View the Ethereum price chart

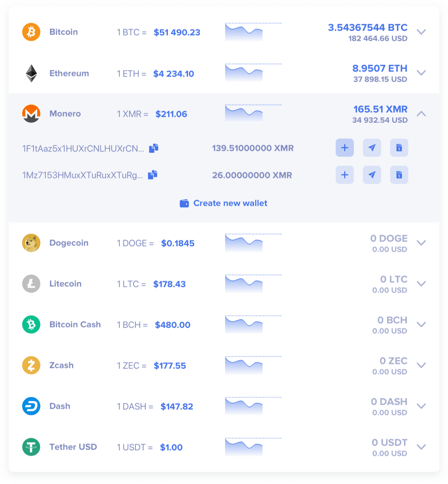pyautogui.click(x=253, y=73)
